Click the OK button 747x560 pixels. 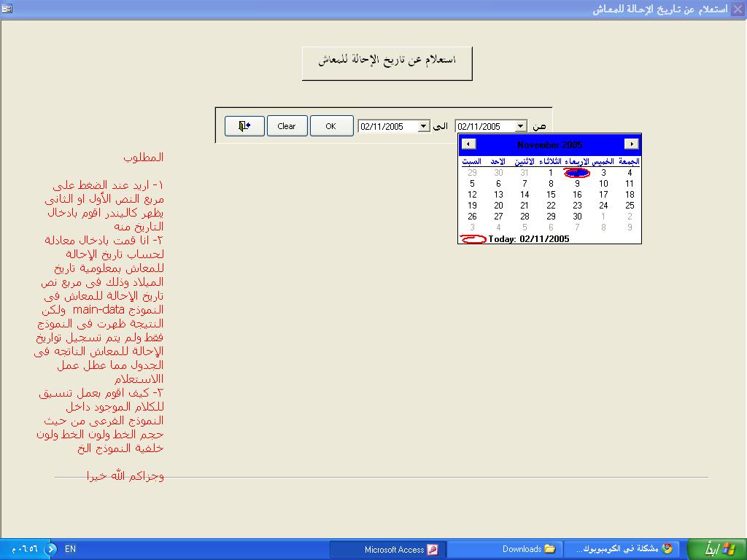click(331, 126)
